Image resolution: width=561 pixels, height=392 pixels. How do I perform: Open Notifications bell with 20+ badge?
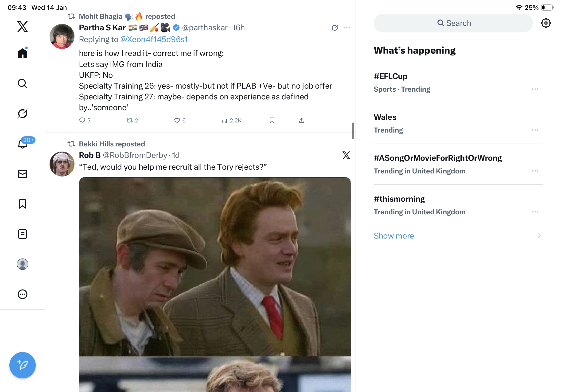click(x=23, y=143)
